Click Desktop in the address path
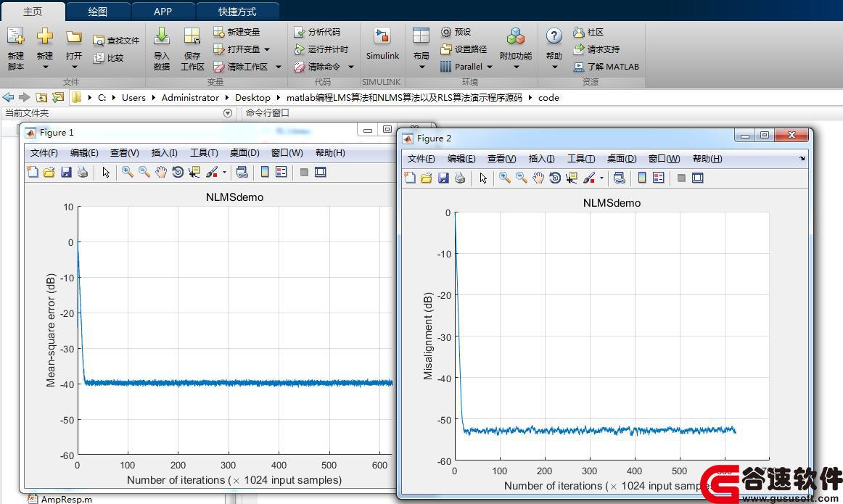This screenshot has height=504, width=843. pyautogui.click(x=252, y=97)
